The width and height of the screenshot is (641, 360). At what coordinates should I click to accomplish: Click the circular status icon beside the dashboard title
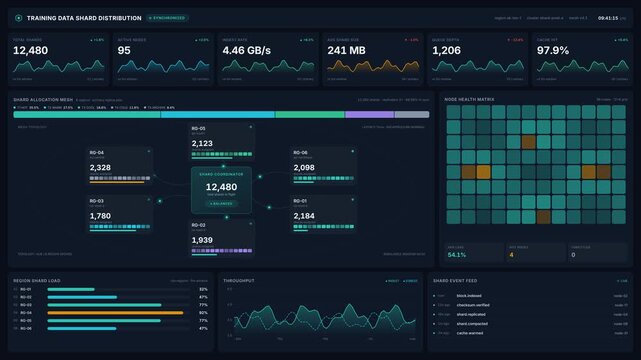tap(18, 18)
